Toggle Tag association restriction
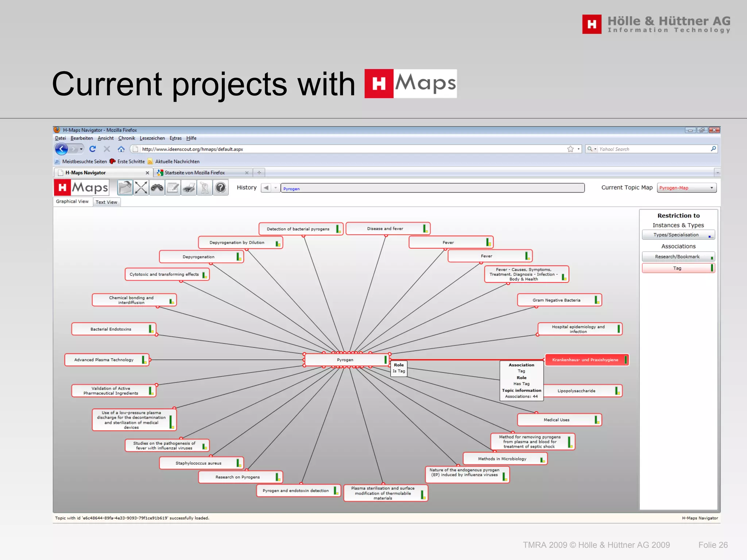This screenshot has width=747, height=560. 678,268
